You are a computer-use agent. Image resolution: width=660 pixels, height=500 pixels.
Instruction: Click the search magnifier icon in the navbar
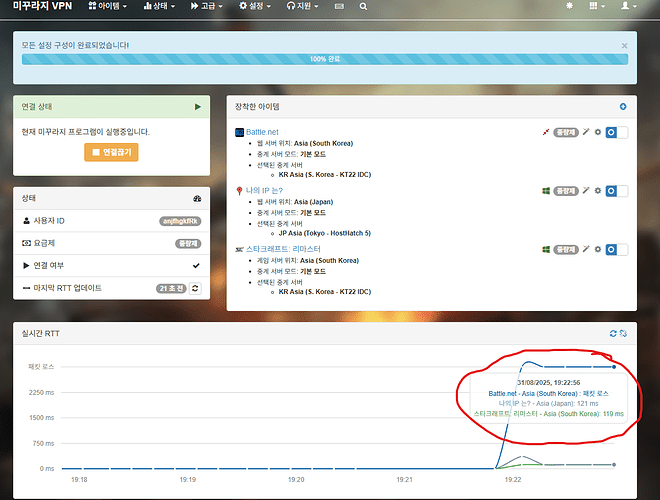pos(363,6)
